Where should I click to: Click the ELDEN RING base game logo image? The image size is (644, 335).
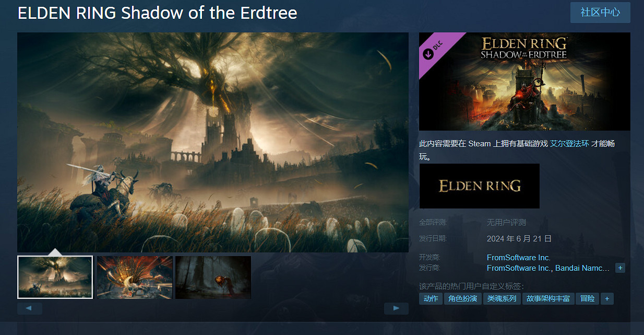tap(480, 186)
